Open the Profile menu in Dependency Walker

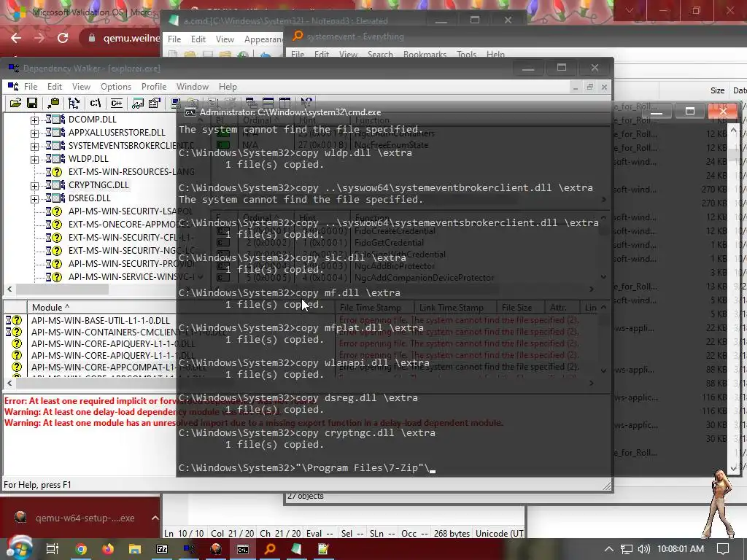[154, 87]
